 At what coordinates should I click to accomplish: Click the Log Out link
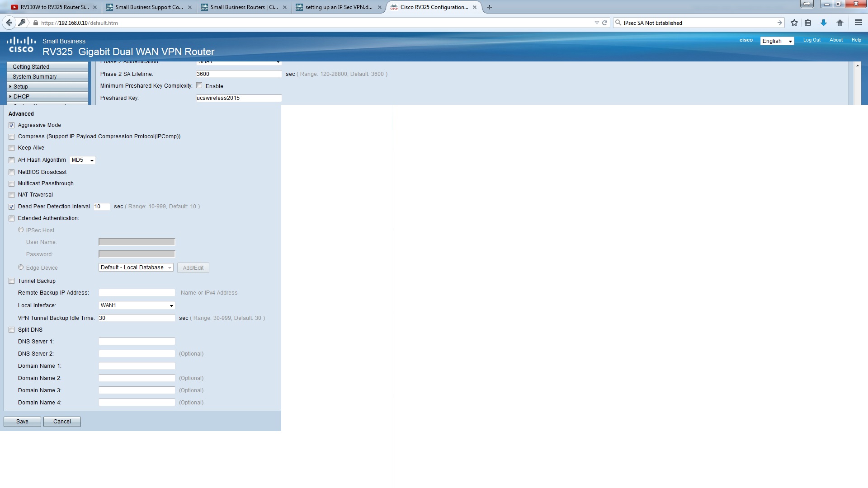click(x=811, y=40)
